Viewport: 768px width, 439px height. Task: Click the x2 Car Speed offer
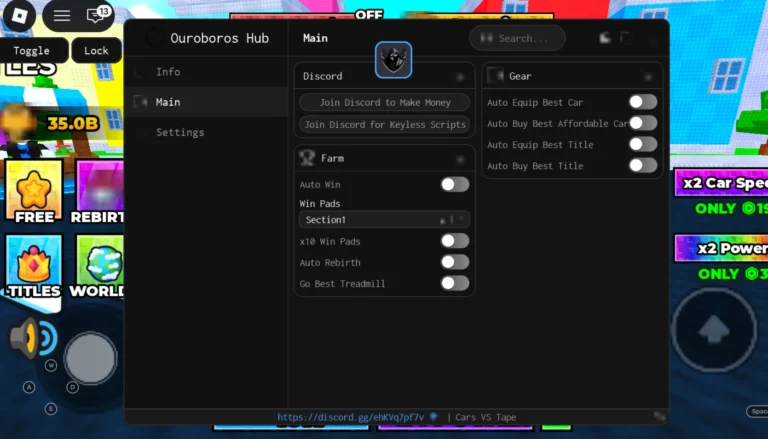click(721, 183)
